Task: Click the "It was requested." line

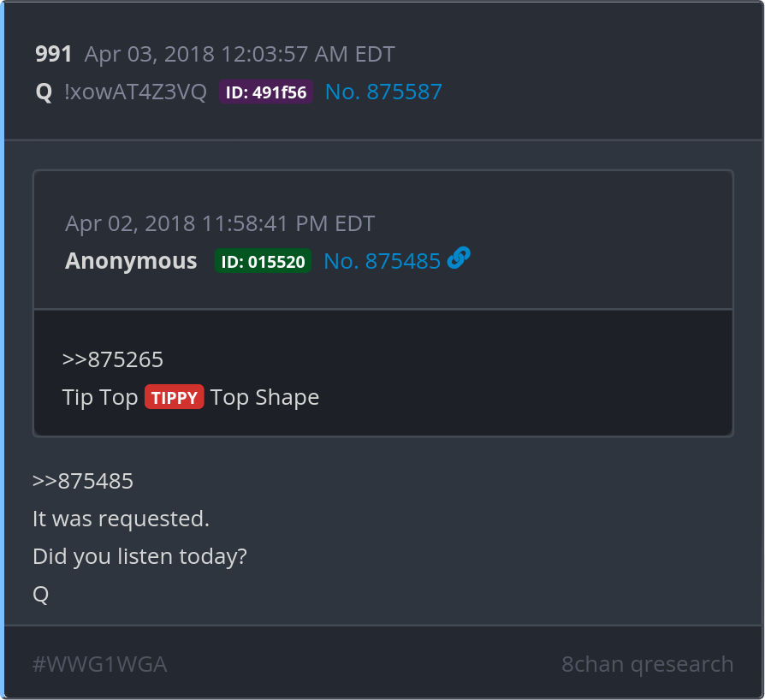Action: click(121, 519)
